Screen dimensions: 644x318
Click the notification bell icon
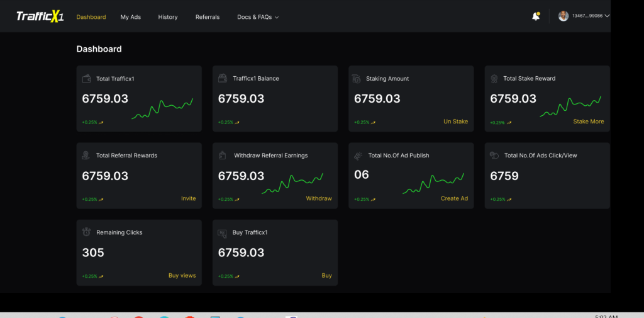coord(536,16)
